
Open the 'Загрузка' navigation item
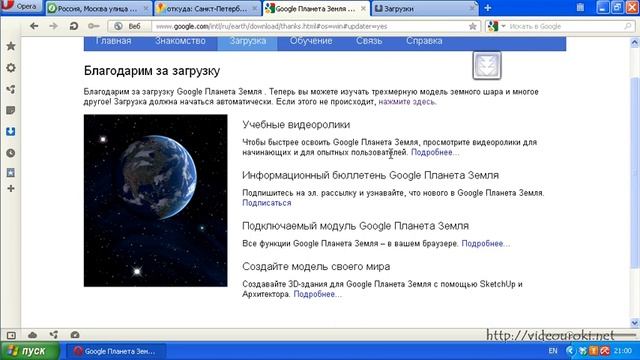(248, 41)
